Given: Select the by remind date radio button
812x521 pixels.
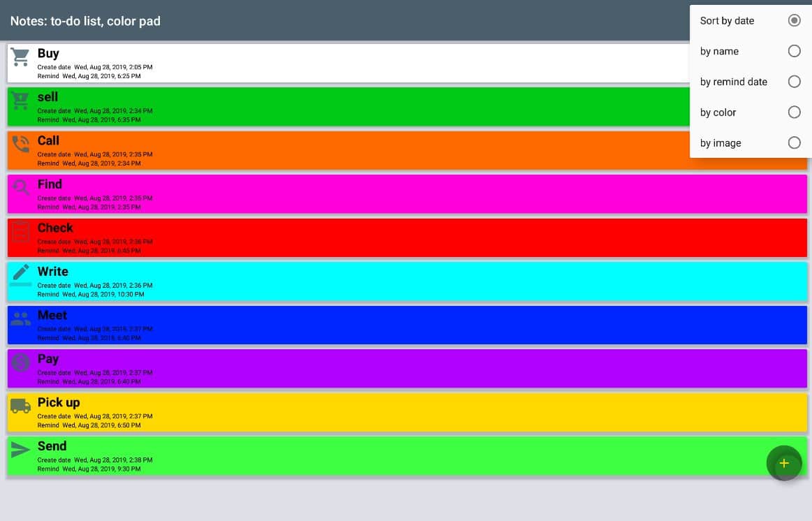Looking at the screenshot, I should pyautogui.click(x=794, y=82).
